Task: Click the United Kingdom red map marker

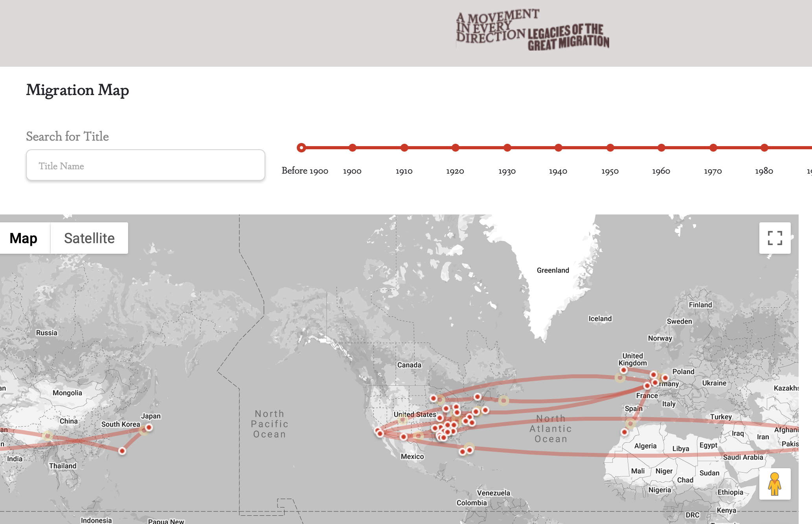Action: tap(624, 370)
